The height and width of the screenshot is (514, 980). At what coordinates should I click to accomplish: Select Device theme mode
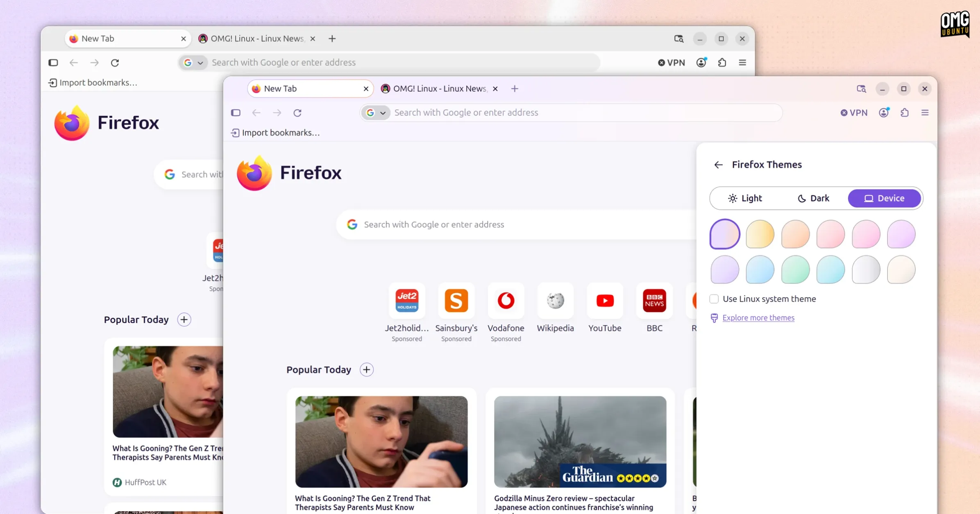(885, 198)
